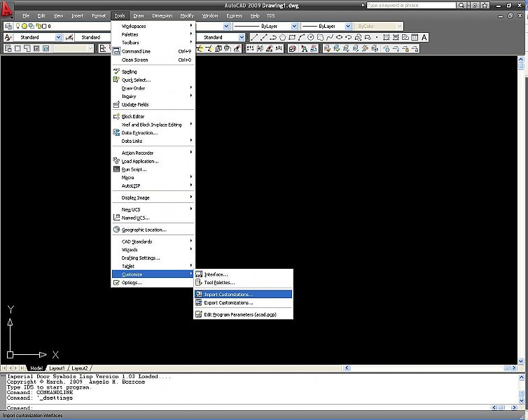Select the Hatch tool
This screenshot has width=528, height=420.
pos(387,37)
